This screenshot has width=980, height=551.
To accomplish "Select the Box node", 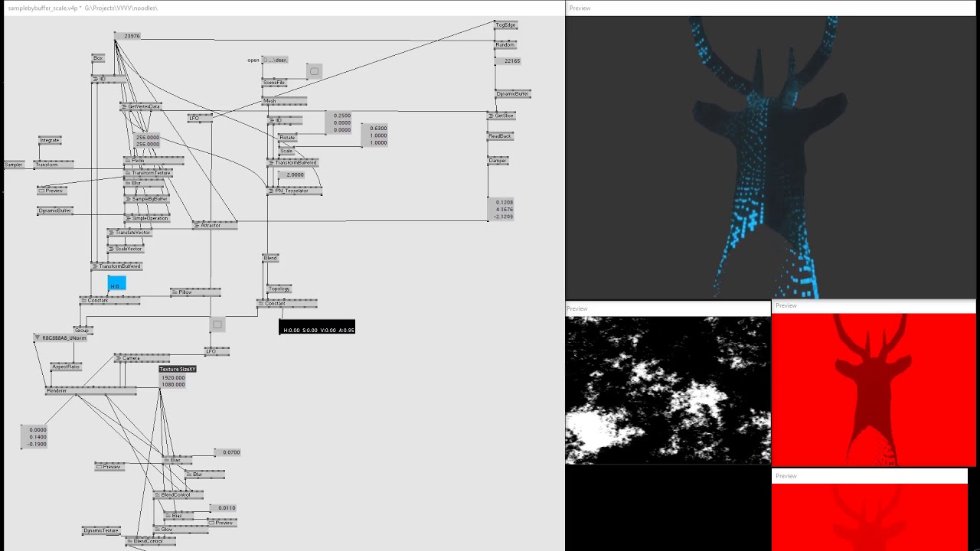I will [x=98, y=57].
